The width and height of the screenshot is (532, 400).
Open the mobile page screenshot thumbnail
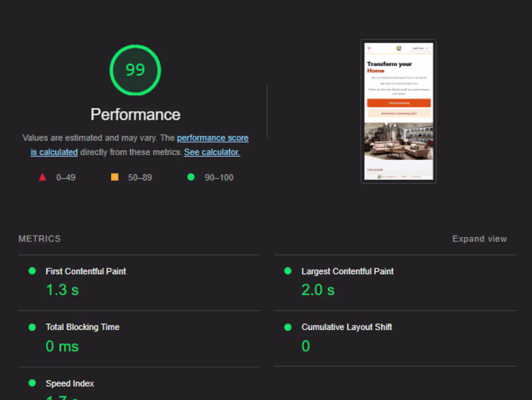coord(398,111)
